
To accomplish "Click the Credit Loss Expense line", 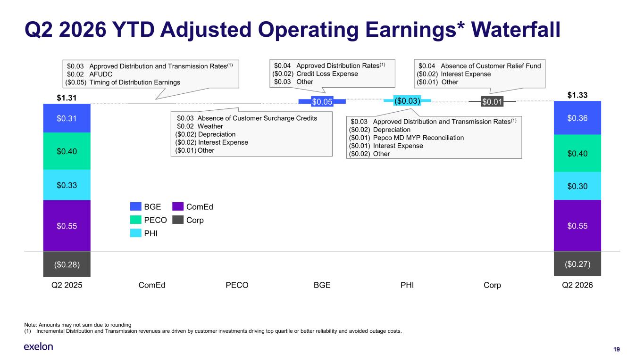I will pos(315,74).
